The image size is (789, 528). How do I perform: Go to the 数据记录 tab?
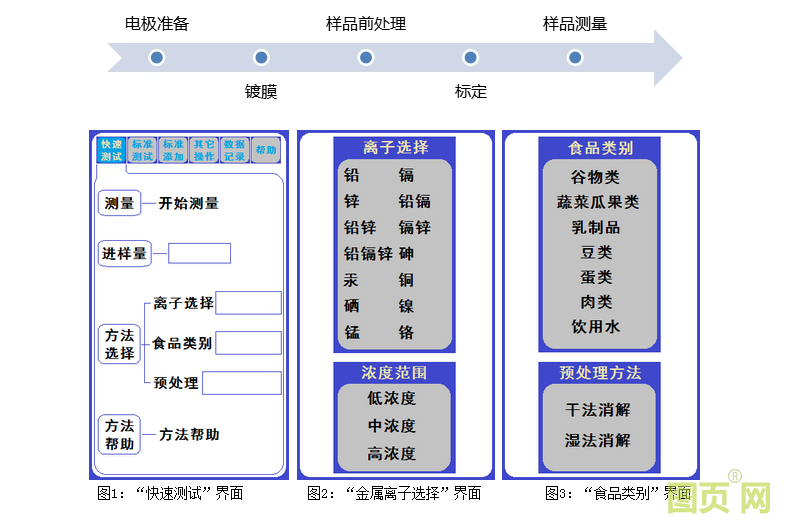pos(234,150)
